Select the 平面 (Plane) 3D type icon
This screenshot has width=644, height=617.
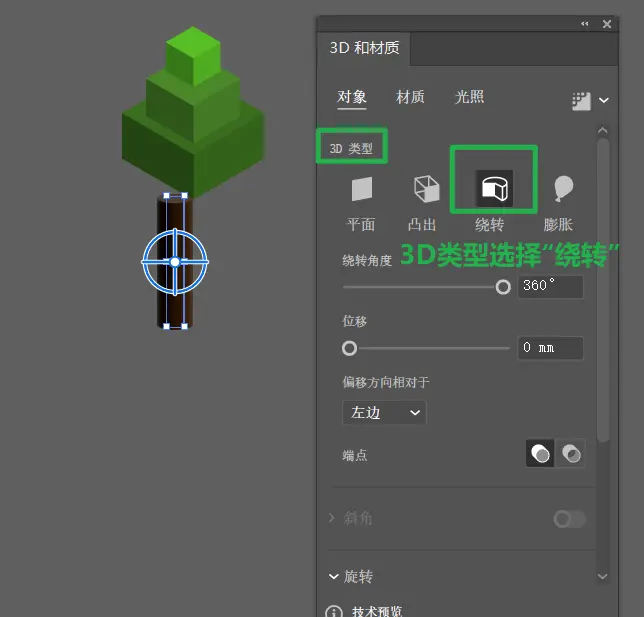(x=362, y=189)
